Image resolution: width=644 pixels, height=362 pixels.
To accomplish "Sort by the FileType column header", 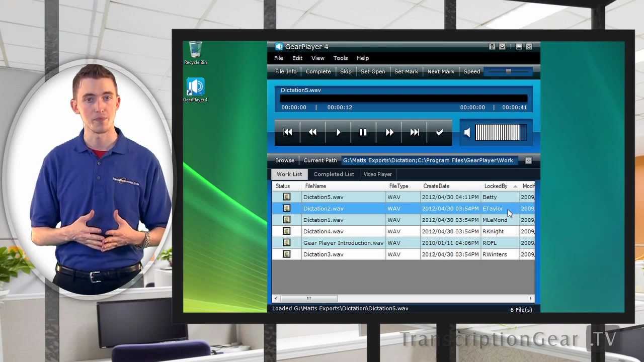I will pyautogui.click(x=403, y=186).
